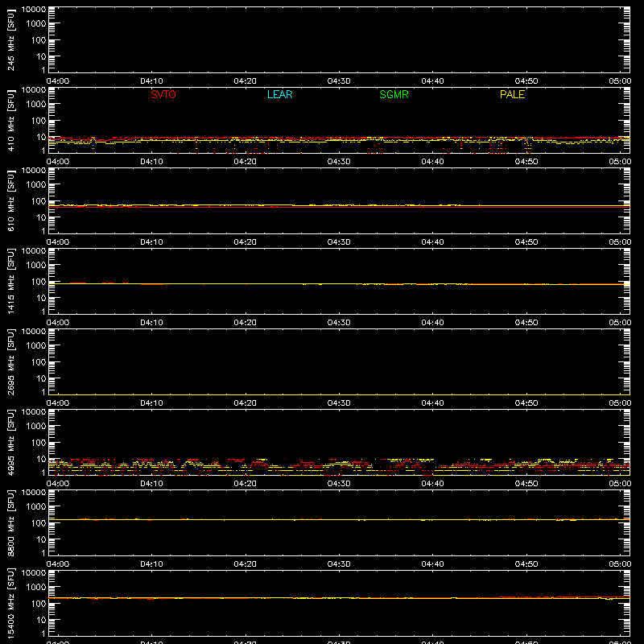644x644 pixels.
Task: Click 04:20 time label of 410 MHz panel
Action: point(246,162)
